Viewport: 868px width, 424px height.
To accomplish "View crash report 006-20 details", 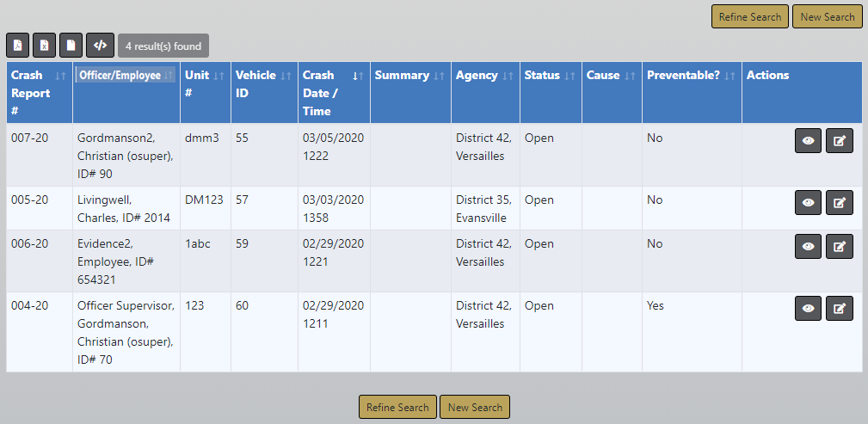I will tap(808, 247).
